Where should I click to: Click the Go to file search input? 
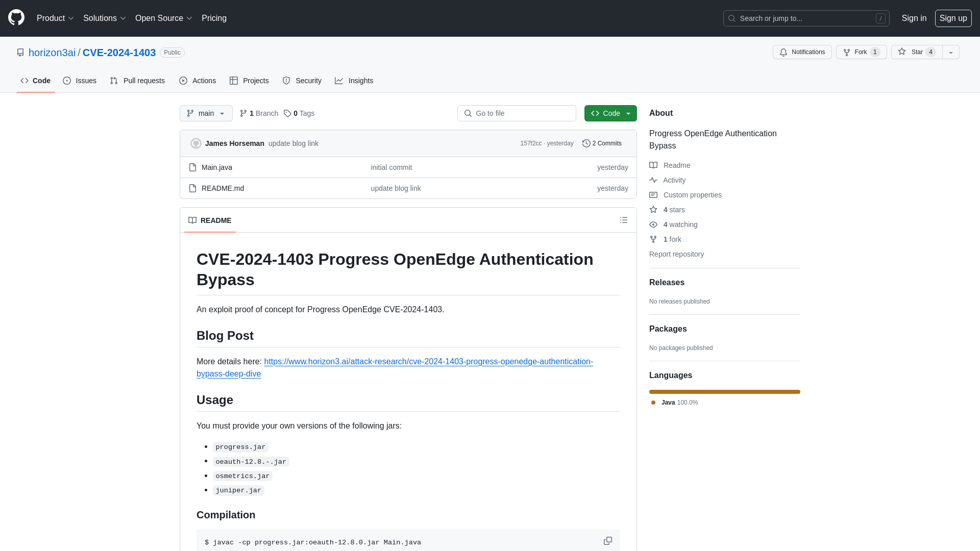click(x=516, y=113)
